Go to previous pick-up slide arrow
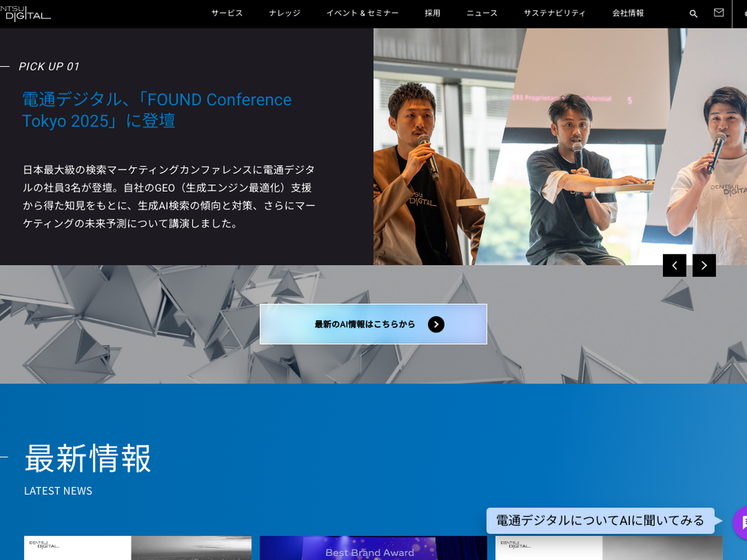 point(674,266)
